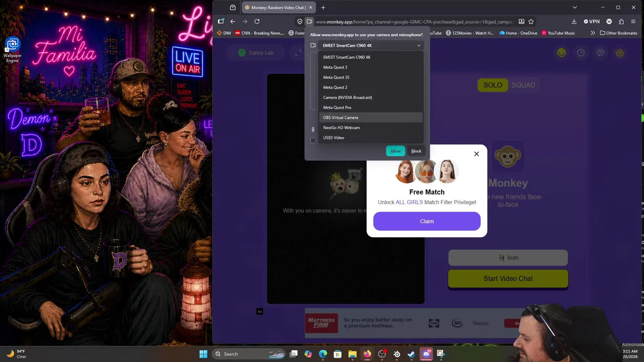The width and height of the screenshot is (644, 362).
Task: Open the Firefox hamburger application menu
Action: click(633, 22)
